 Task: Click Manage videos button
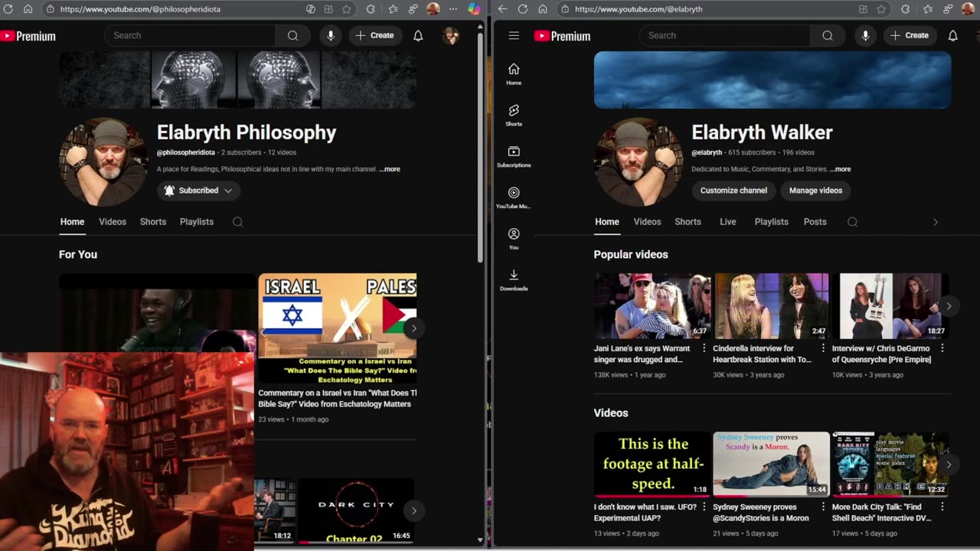[815, 191]
